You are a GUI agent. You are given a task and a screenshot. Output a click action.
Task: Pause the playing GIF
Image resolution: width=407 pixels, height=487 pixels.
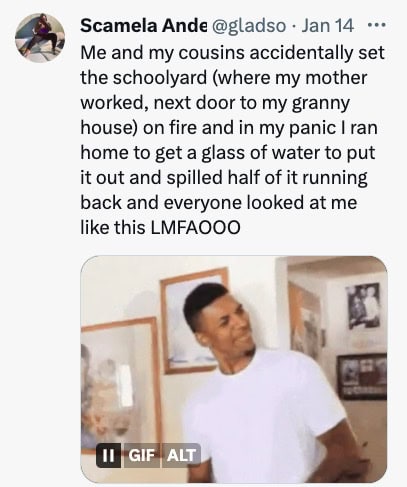click(108, 455)
